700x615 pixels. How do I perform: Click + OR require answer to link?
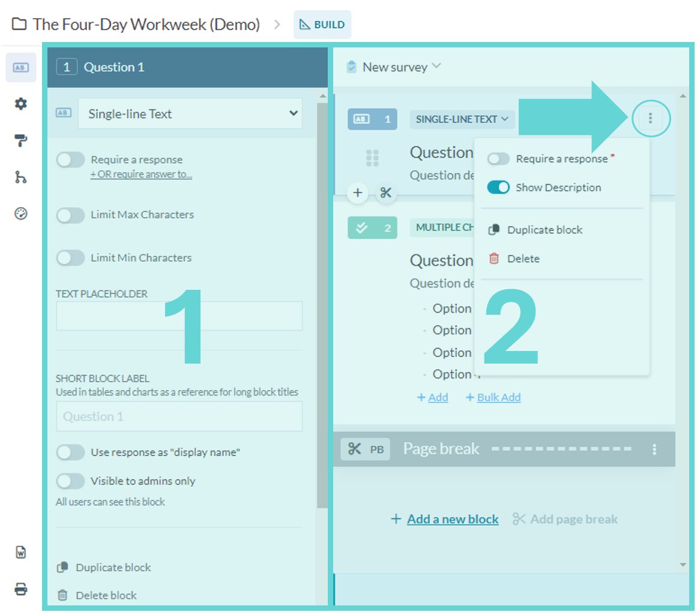pyautogui.click(x=141, y=175)
